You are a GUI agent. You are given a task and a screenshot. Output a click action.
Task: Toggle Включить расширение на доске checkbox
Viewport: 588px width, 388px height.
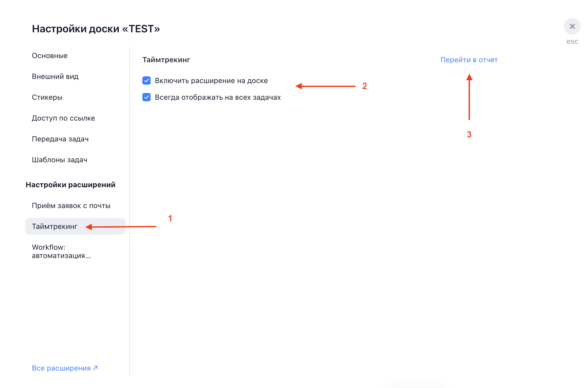point(146,80)
